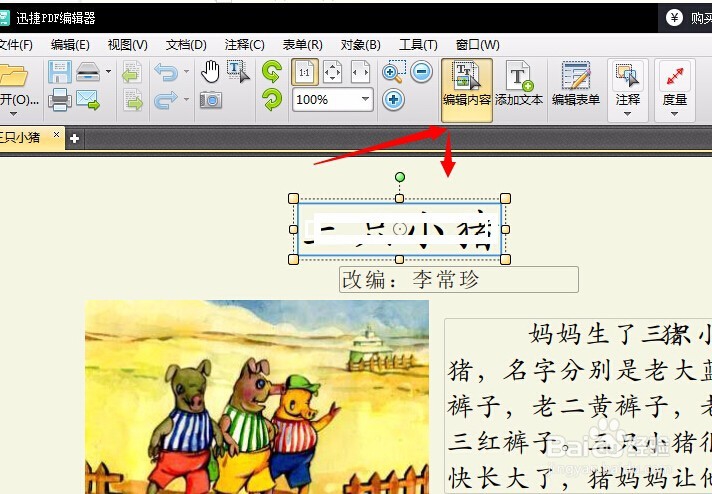Click the bottom-right resize handle of title box
Image resolution: width=712 pixels, height=494 pixels.
(x=505, y=260)
